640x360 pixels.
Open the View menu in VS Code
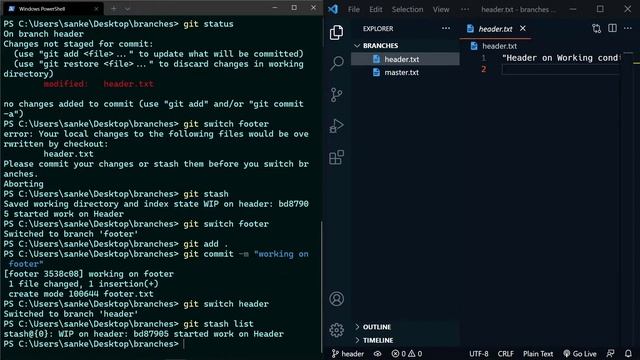[x=441, y=9]
